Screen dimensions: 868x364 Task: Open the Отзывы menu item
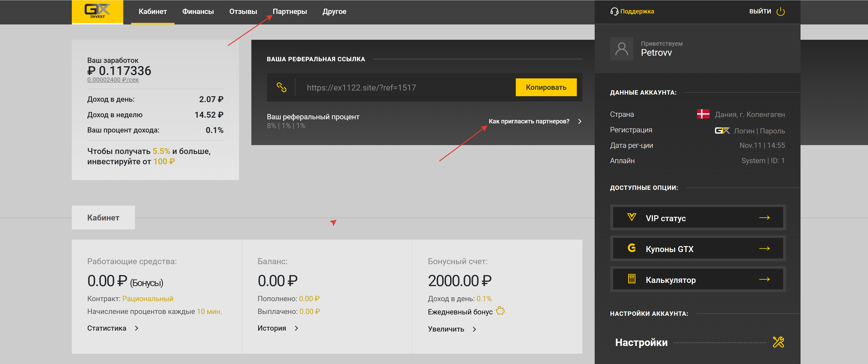tap(243, 12)
